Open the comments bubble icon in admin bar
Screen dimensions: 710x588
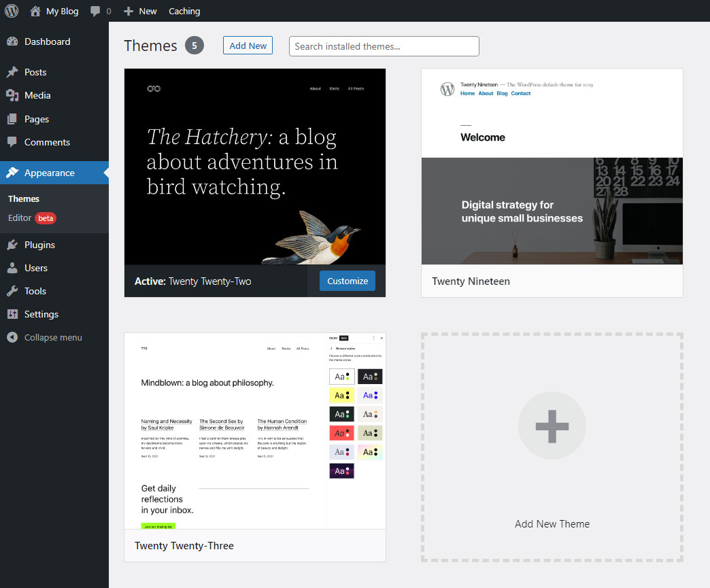click(x=95, y=11)
